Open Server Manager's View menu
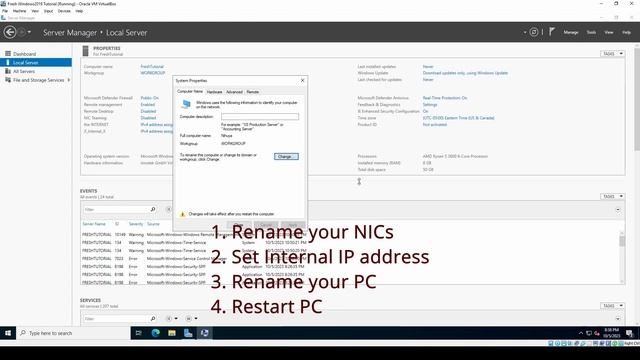 tap(609, 32)
